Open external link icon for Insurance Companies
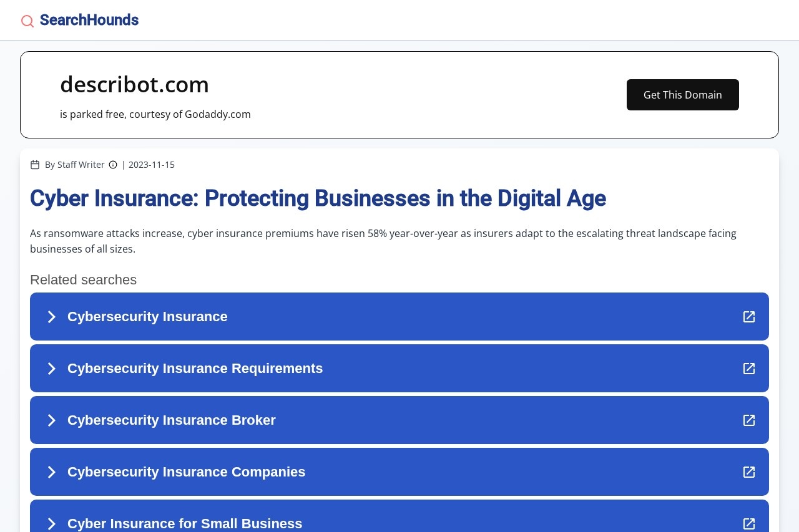799x532 pixels. (x=749, y=472)
